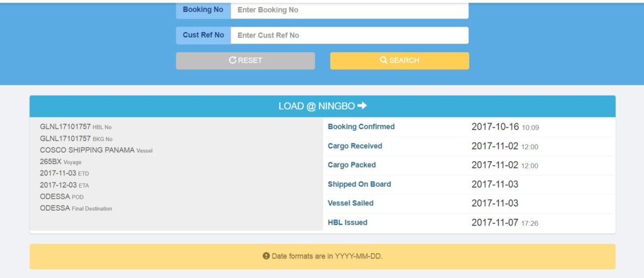
Task: Click the Vessel Sailed status label
Action: [x=350, y=203]
